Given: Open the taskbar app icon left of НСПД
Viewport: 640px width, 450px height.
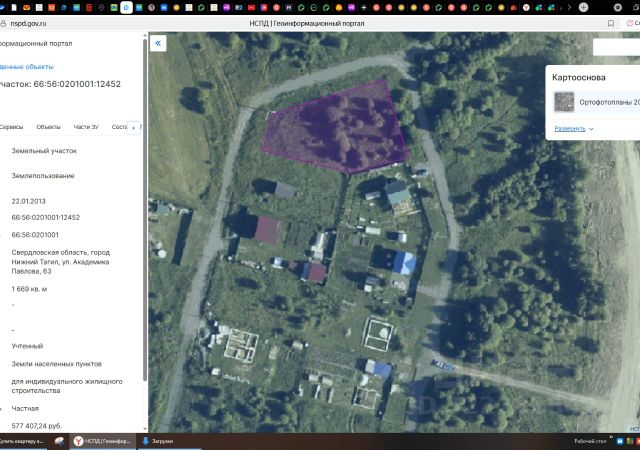Looking at the screenshot, I should click(60, 441).
